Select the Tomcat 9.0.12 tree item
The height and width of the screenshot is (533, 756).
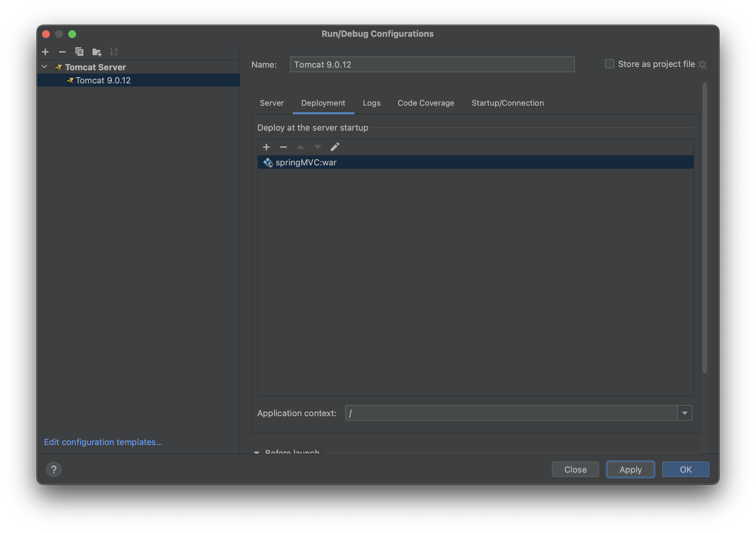pos(103,80)
